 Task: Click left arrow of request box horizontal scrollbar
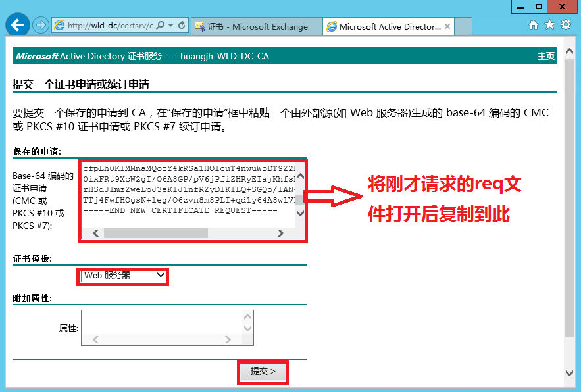(x=96, y=233)
